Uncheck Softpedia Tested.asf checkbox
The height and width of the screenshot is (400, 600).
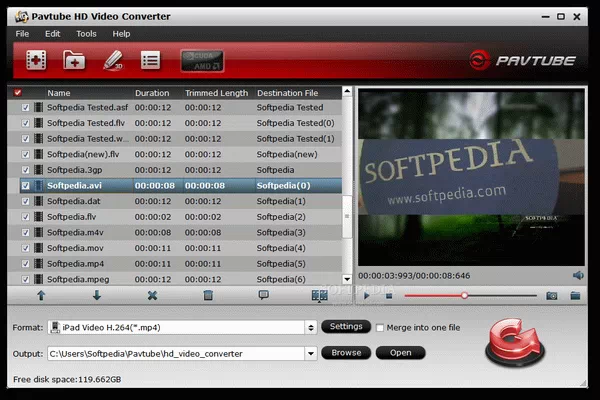25,108
